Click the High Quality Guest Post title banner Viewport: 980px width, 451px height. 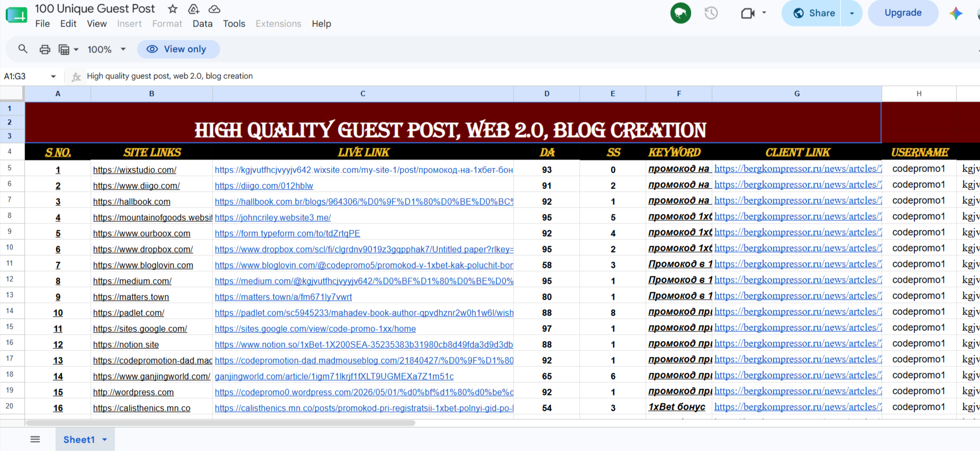click(453, 123)
